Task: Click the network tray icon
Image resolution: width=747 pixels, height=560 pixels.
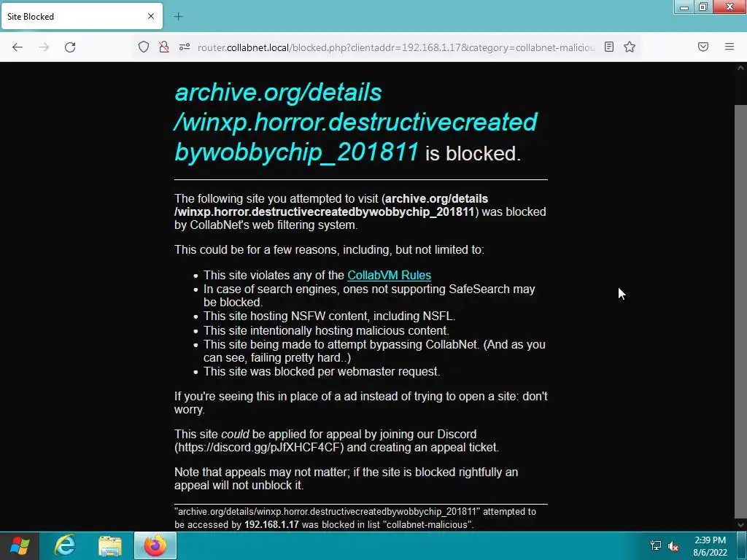Action: tap(656, 545)
